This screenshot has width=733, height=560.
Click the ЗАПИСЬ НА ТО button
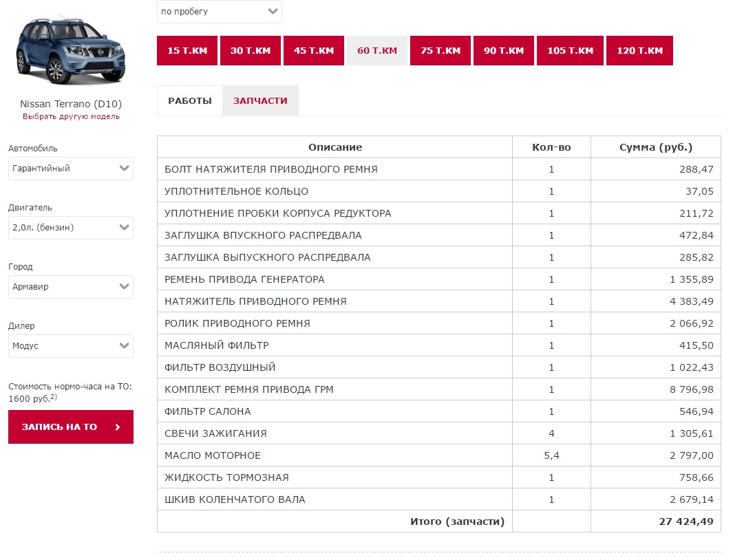(x=71, y=427)
